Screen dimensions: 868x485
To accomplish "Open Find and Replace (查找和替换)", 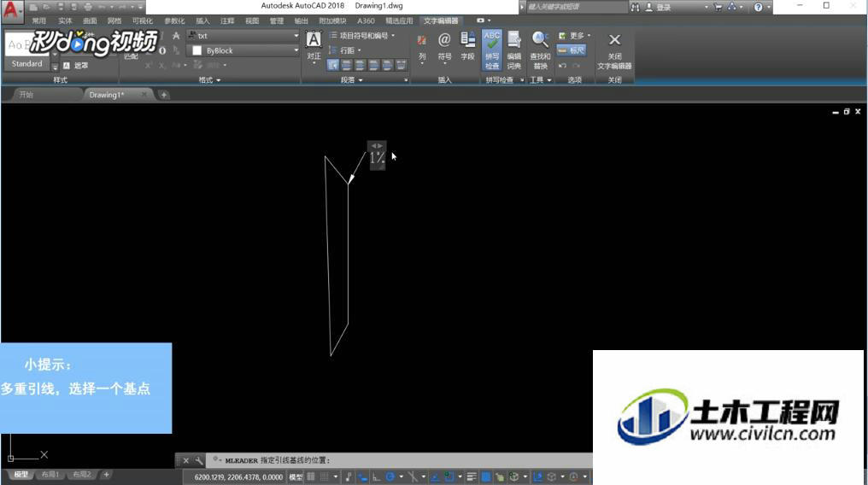I will pos(540,50).
